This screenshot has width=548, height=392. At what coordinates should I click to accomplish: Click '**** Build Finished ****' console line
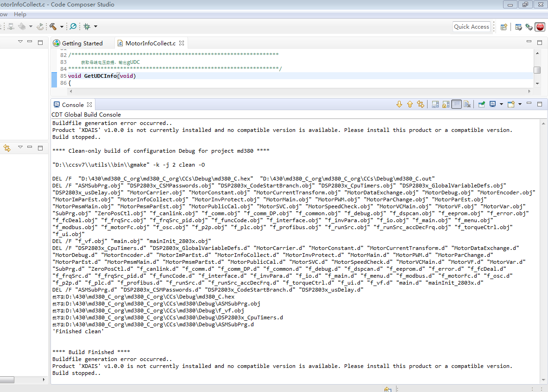click(91, 352)
